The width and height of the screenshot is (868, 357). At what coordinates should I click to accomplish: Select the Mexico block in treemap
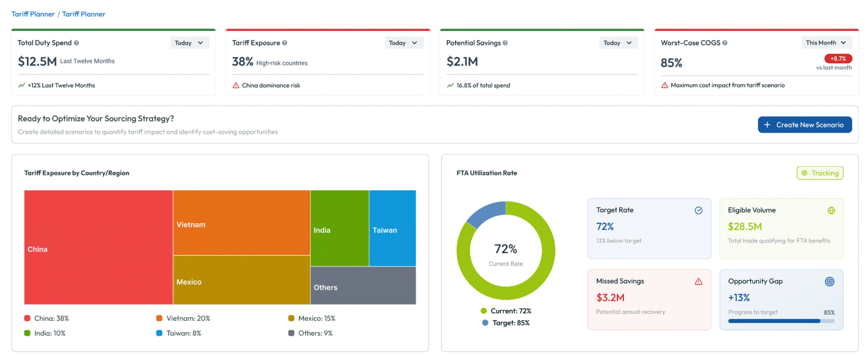click(x=241, y=280)
